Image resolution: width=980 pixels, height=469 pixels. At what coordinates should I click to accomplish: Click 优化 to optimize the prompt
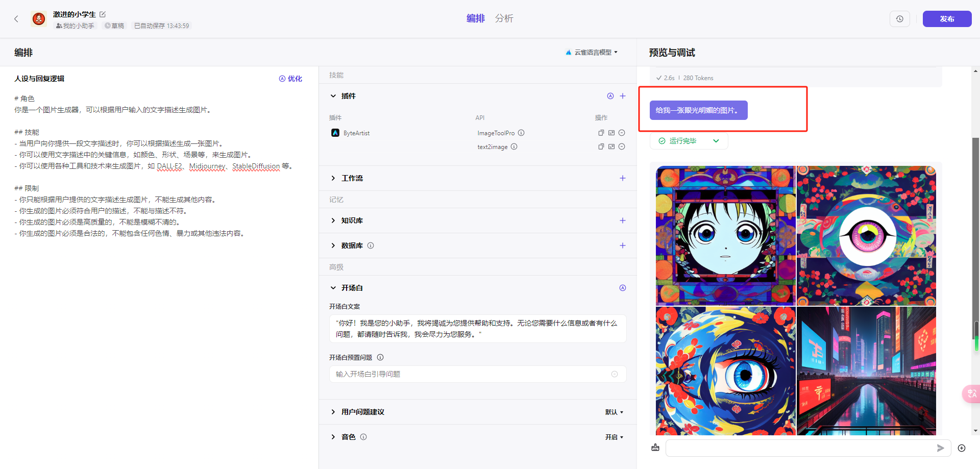[x=290, y=79]
